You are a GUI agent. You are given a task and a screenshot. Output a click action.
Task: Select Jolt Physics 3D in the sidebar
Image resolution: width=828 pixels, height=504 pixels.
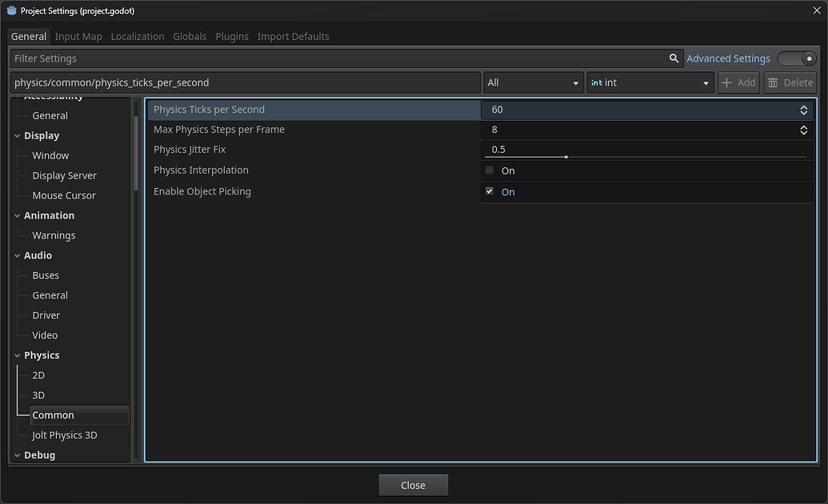pos(64,434)
